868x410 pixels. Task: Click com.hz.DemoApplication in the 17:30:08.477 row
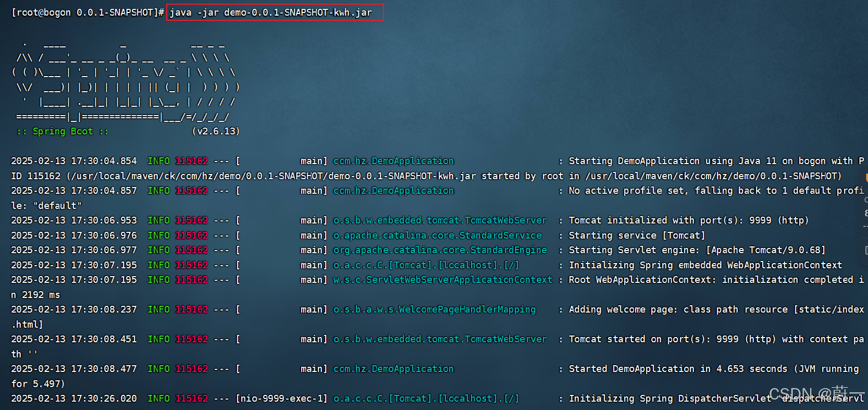pyautogui.click(x=393, y=369)
